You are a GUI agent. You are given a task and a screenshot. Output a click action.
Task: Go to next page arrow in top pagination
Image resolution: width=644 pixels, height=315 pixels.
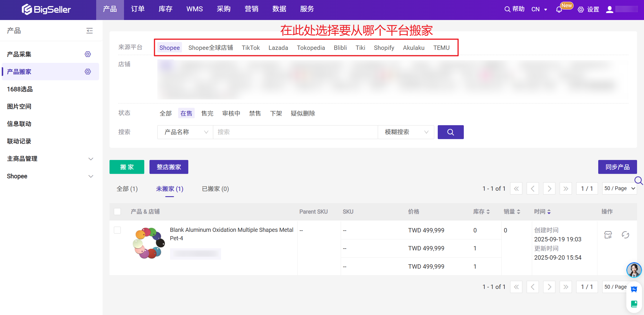pos(549,189)
